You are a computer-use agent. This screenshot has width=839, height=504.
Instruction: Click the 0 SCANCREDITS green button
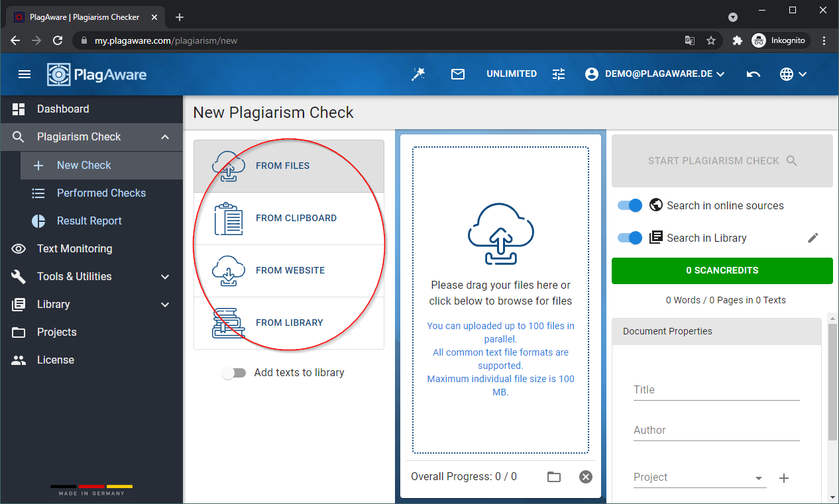[x=722, y=271]
